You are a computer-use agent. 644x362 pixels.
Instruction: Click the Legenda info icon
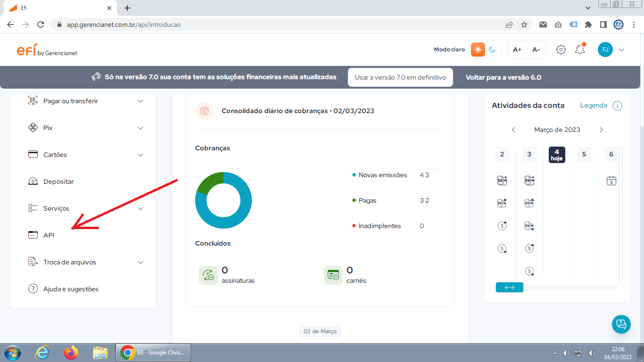point(617,106)
